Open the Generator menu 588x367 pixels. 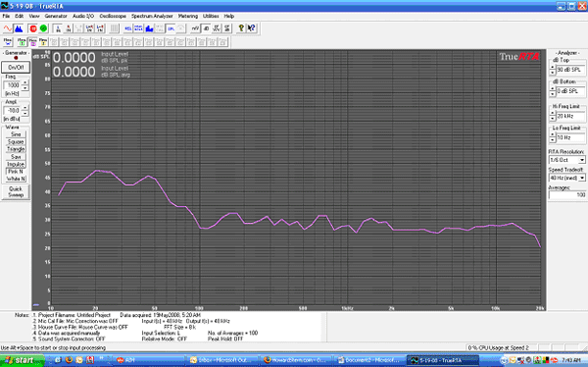pos(56,16)
